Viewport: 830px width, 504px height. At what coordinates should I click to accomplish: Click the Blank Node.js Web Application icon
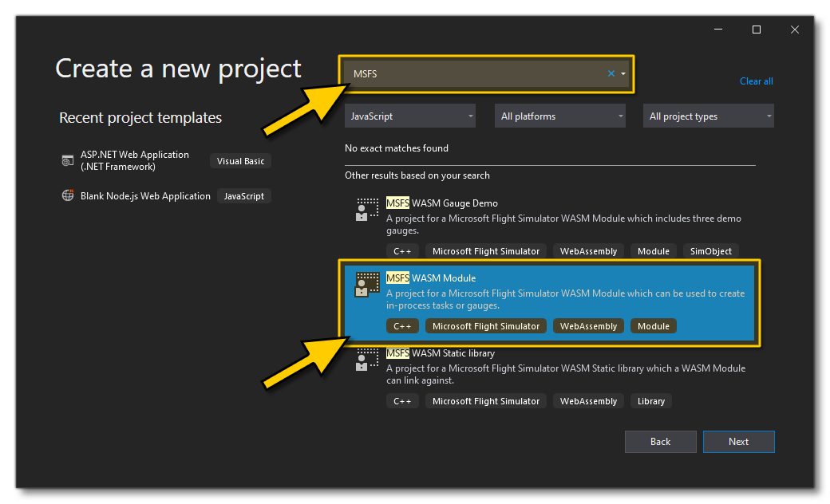[x=68, y=196]
